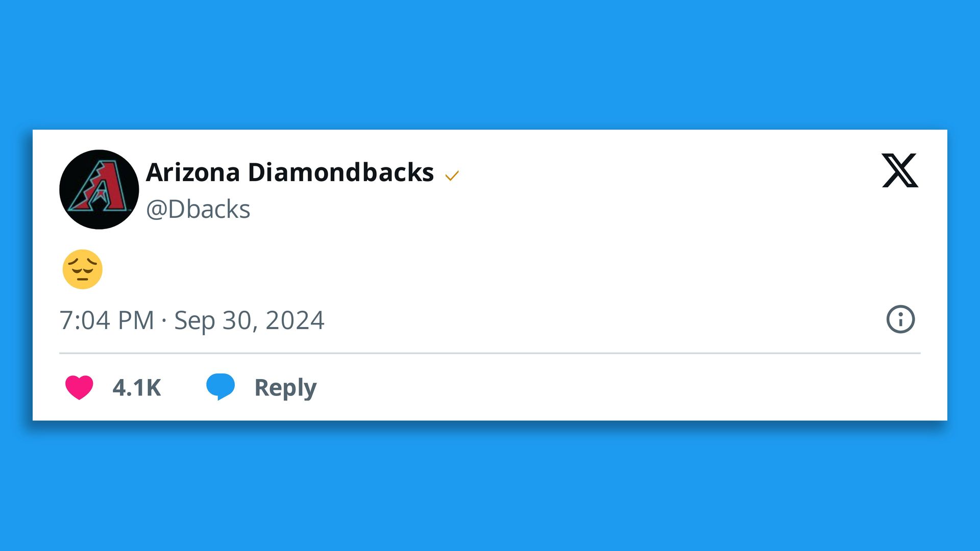Open the Arizona Diamondbacks display name
This screenshot has width=980, height=551.
tap(289, 172)
